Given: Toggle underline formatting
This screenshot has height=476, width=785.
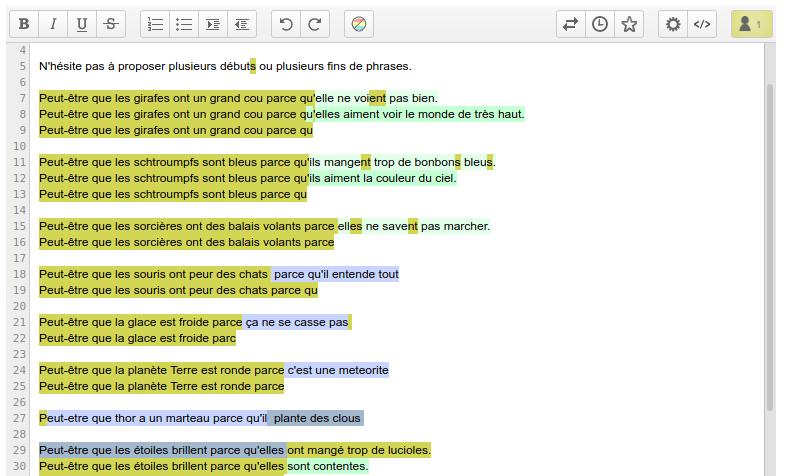Looking at the screenshot, I should tap(82, 24).
